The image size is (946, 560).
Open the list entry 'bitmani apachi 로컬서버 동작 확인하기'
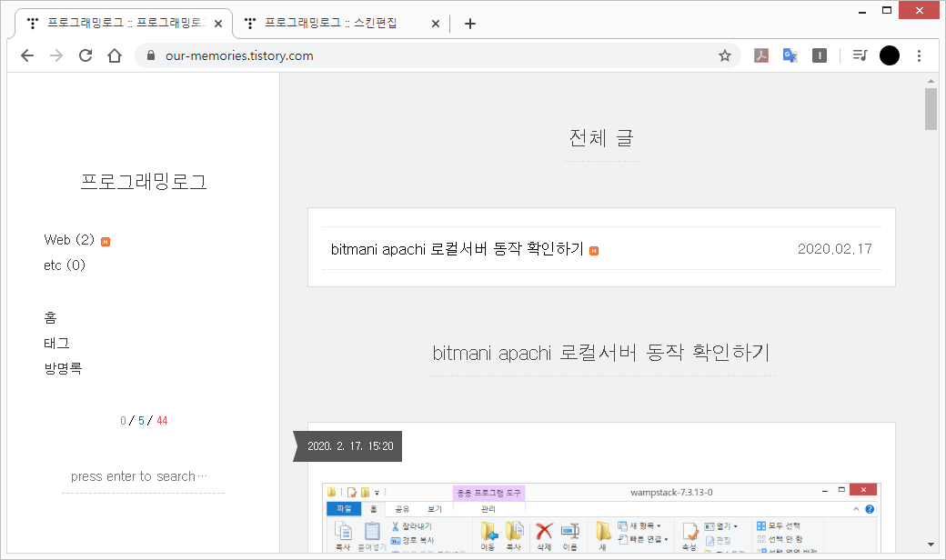[457, 249]
